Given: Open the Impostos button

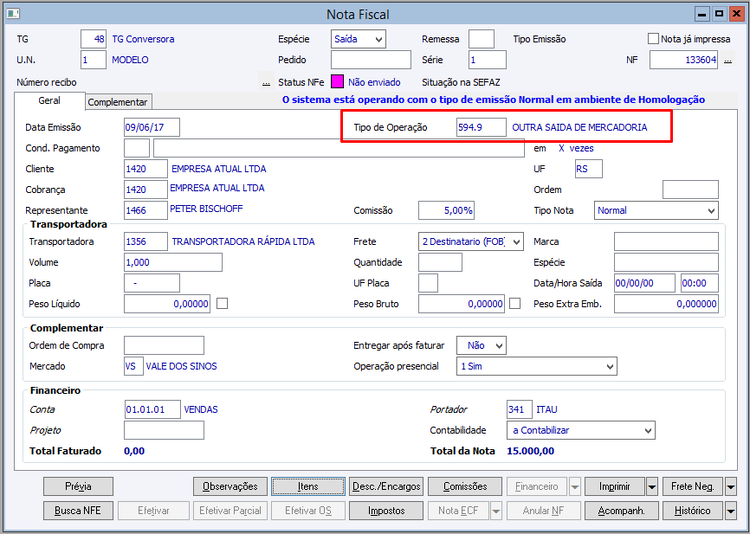Looking at the screenshot, I should tap(386, 511).
